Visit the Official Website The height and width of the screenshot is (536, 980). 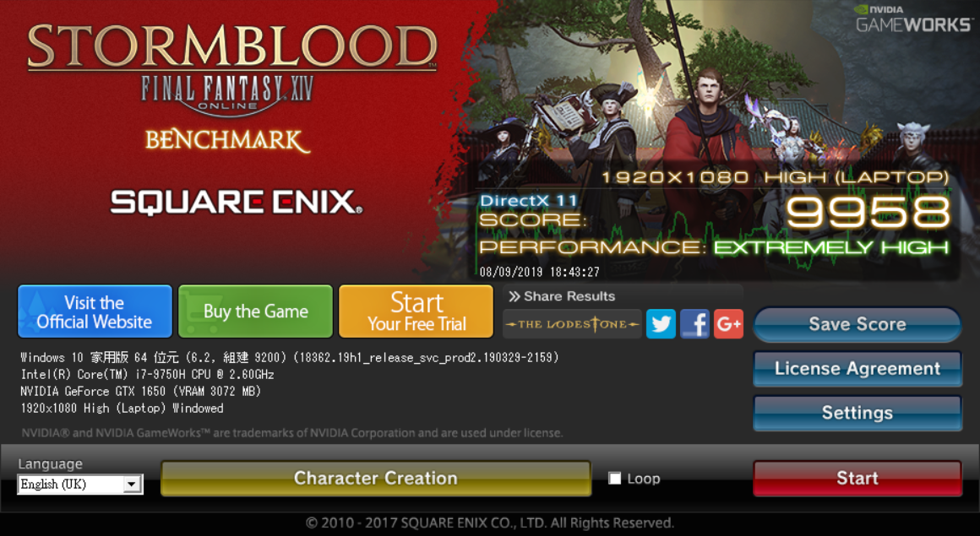[x=95, y=311]
